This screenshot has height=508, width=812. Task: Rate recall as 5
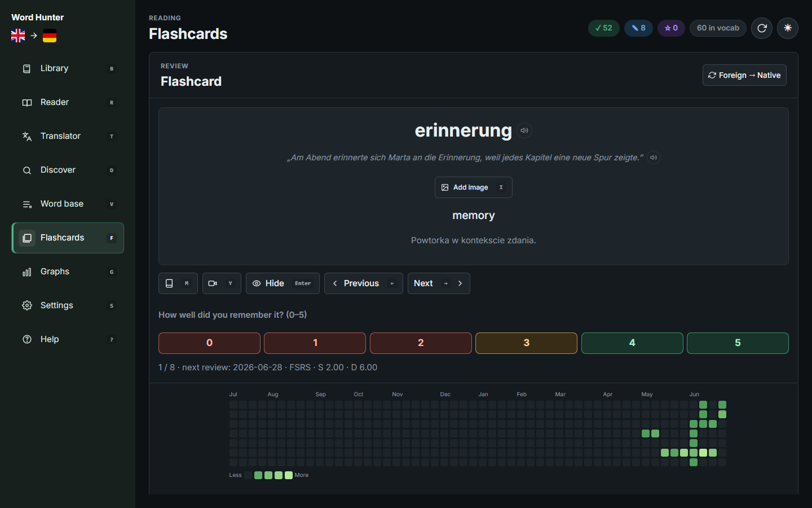coord(738,343)
